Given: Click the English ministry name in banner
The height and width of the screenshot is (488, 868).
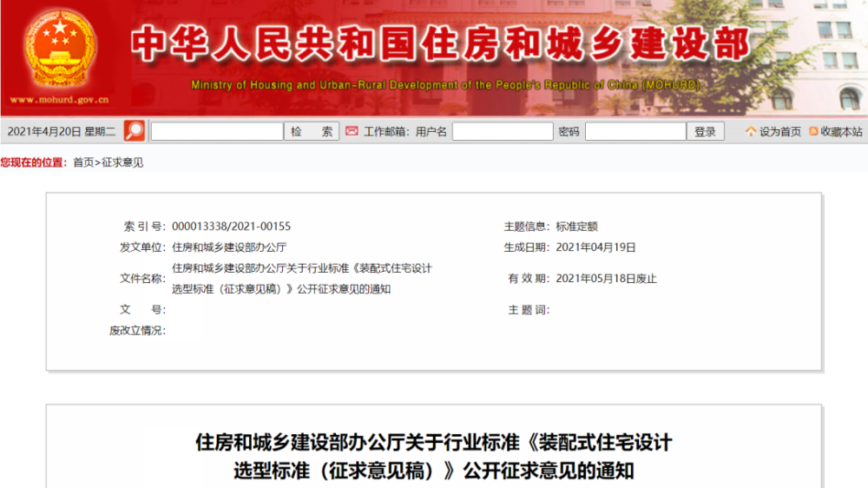Looking at the screenshot, I should 445,85.
